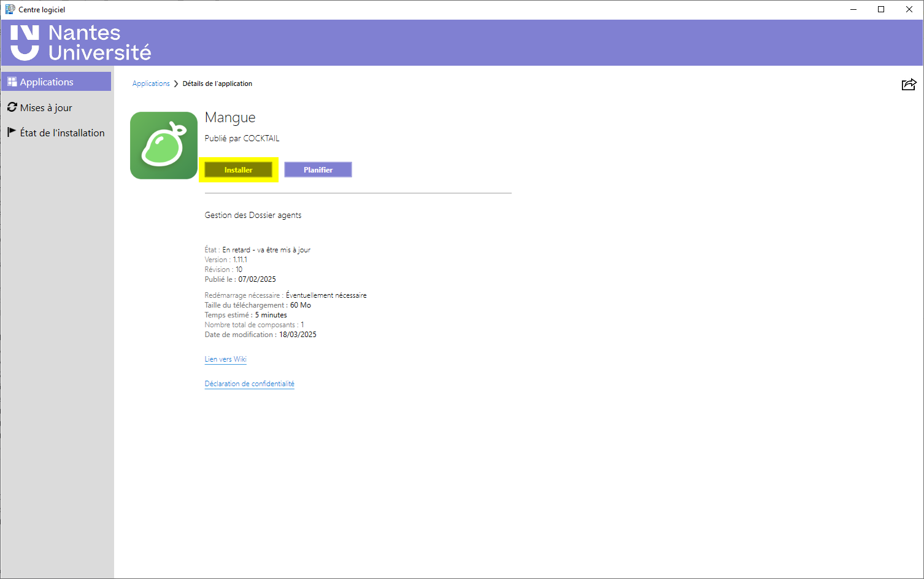Go back via the Applications breadcrumb link
This screenshot has width=924, height=579.
click(x=151, y=84)
